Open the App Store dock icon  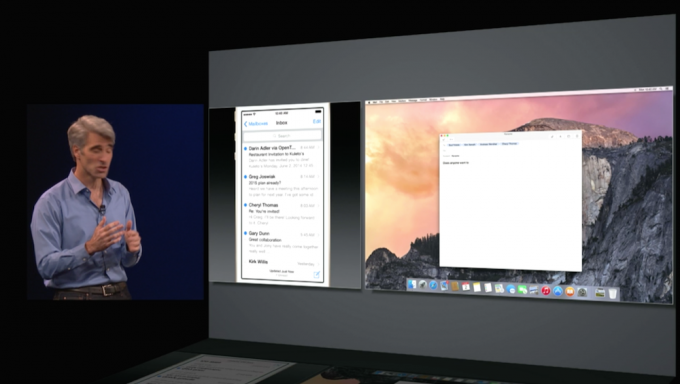pyautogui.click(x=558, y=291)
